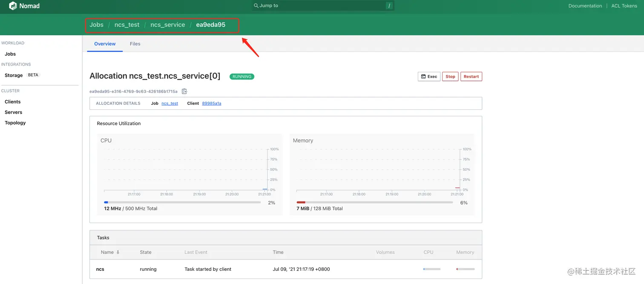Image resolution: width=644 pixels, height=284 pixels.
Task: Click the Exec button
Action: [x=429, y=77]
